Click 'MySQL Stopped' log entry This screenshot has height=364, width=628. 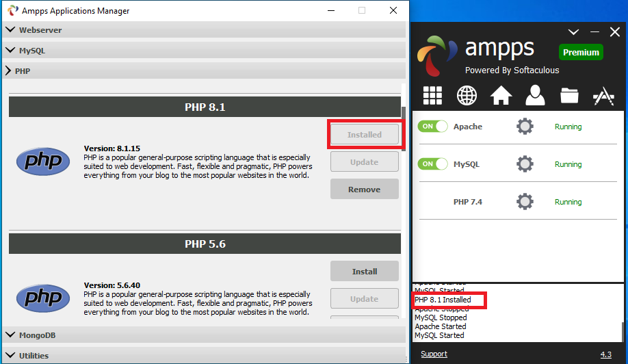441,317
